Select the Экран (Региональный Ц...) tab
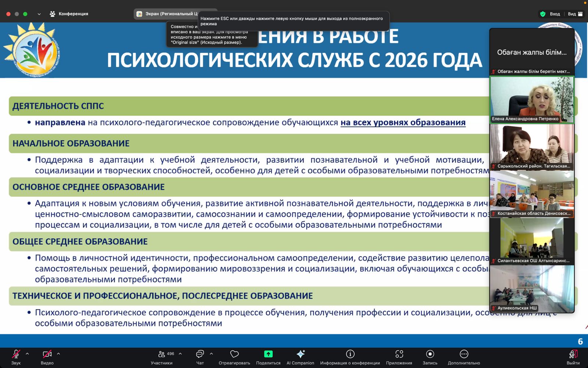Screen dimensions: 588x368 pyautogui.click(x=167, y=14)
